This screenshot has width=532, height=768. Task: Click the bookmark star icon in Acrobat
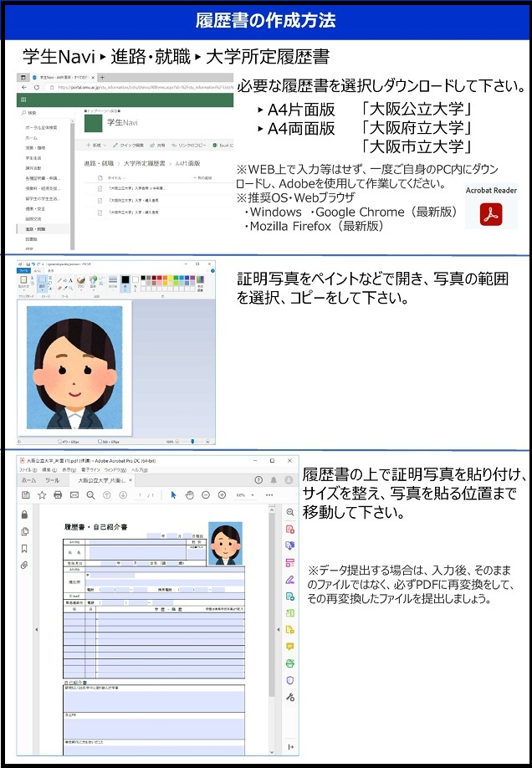coord(42,495)
